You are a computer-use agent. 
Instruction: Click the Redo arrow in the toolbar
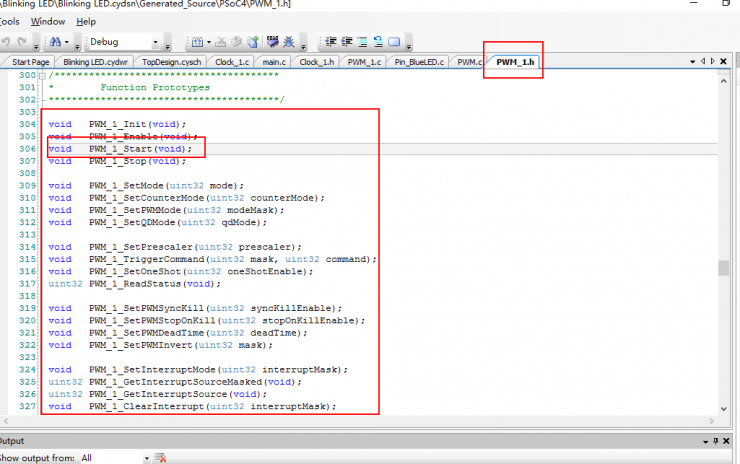coord(24,42)
